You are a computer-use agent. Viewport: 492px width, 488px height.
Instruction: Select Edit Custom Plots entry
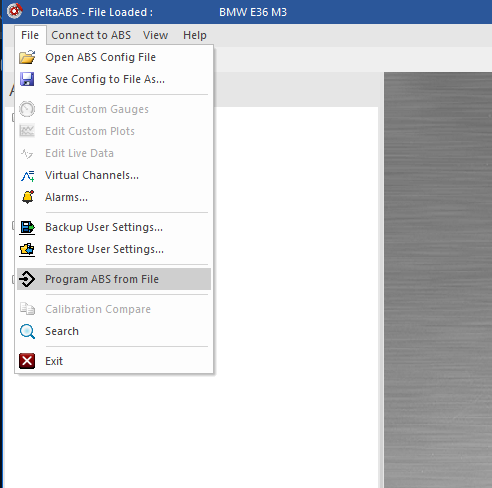pos(114,131)
